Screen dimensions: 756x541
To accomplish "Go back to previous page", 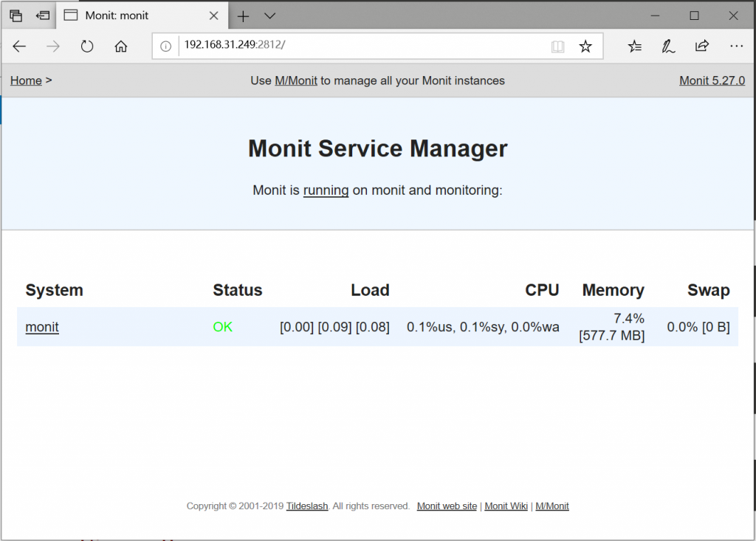I will tap(19, 46).
